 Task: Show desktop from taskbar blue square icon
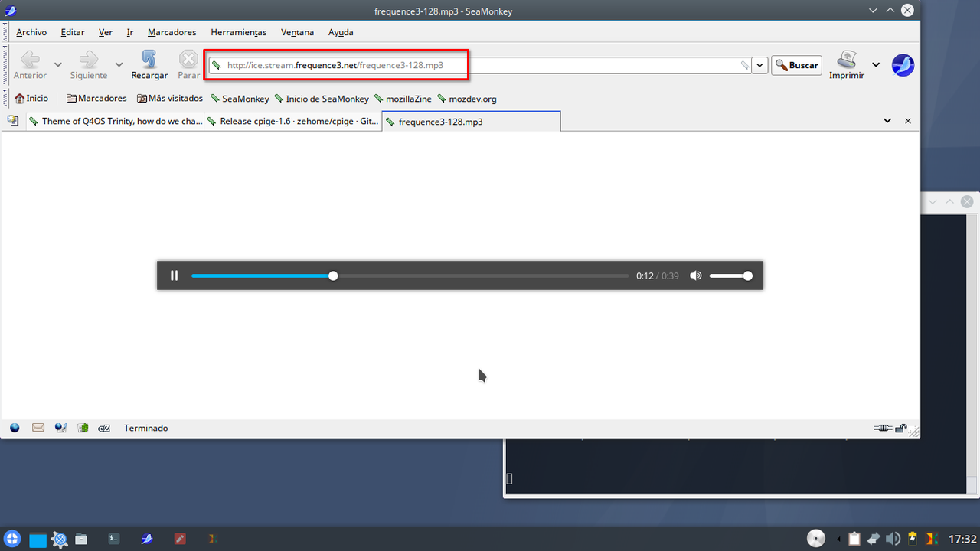[38, 540]
